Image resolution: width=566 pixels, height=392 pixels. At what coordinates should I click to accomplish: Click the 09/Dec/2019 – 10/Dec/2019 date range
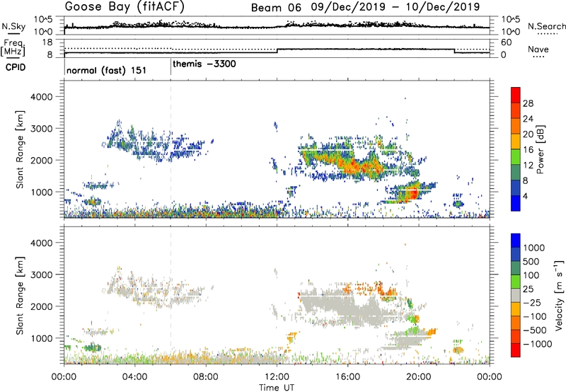point(395,7)
